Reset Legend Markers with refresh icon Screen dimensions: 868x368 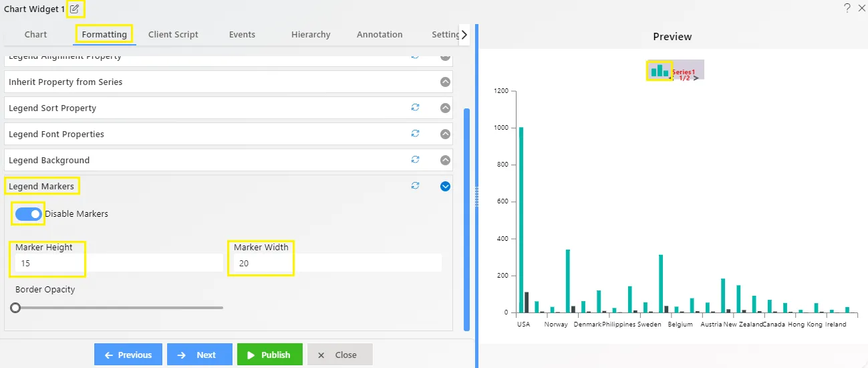coord(415,186)
